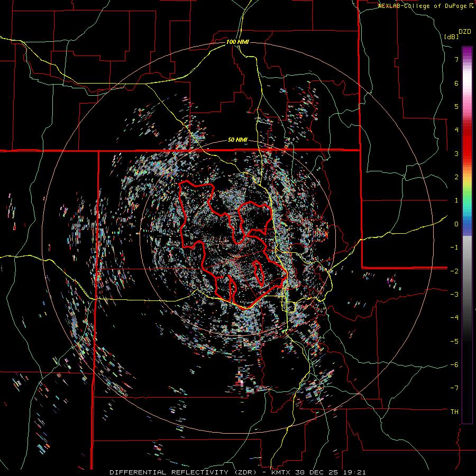The width and height of the screenshot is (476, 476).
Task: Click the "KMTX" radar site identifier
Action: (283, 472)
